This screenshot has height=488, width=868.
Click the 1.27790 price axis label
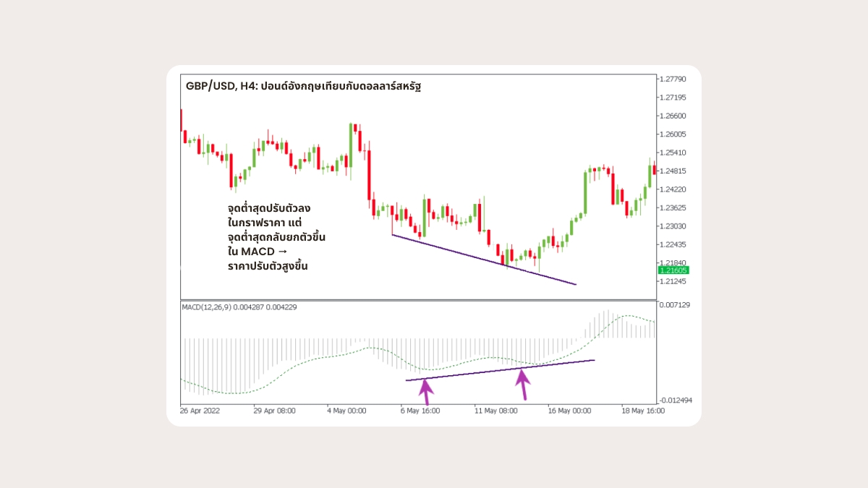(673, 79)
